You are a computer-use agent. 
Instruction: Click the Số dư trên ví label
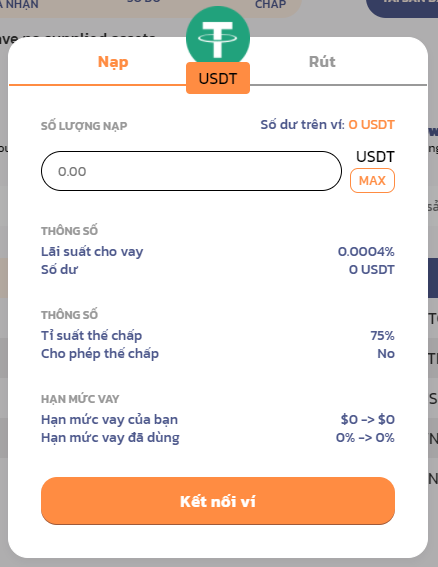(302, 125)
